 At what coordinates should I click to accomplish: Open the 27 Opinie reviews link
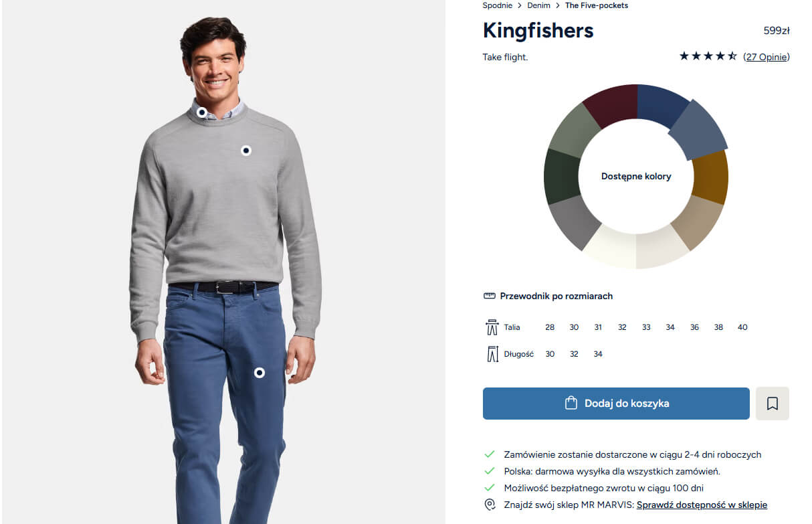click(x=767, y=57)
